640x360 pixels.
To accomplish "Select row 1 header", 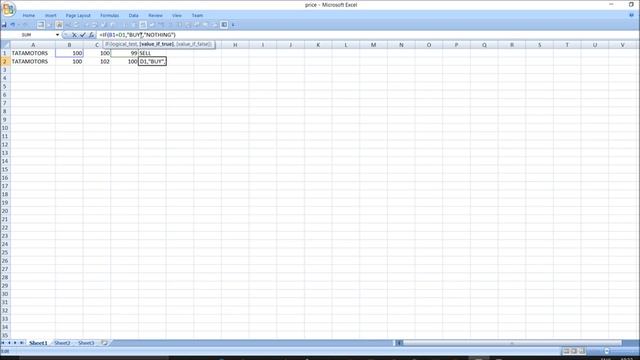I will point(5,53).
